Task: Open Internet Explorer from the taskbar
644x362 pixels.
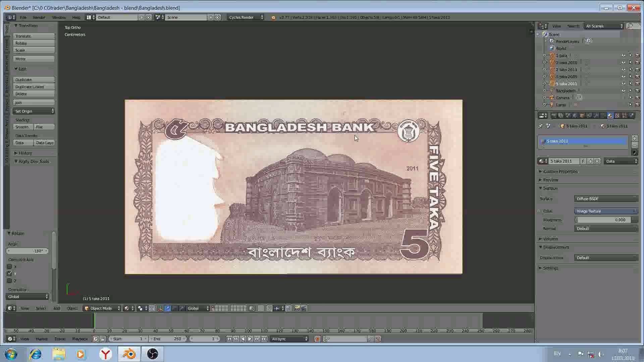Action: pos(36,354)
